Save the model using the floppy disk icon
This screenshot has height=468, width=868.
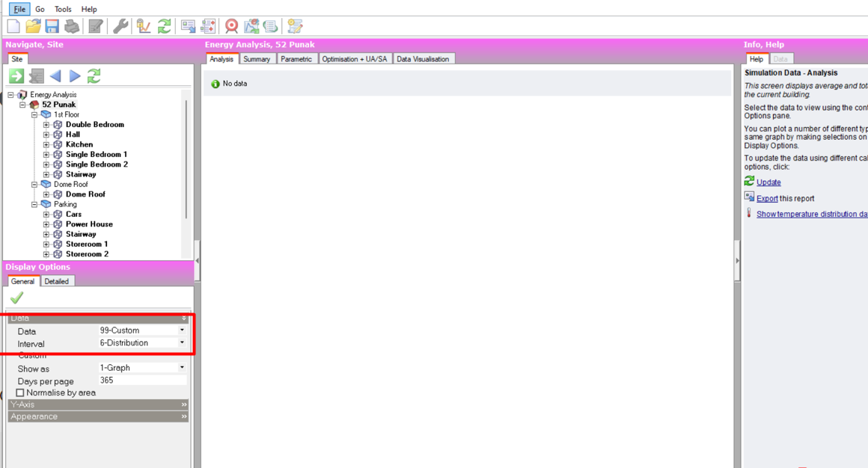52,26
